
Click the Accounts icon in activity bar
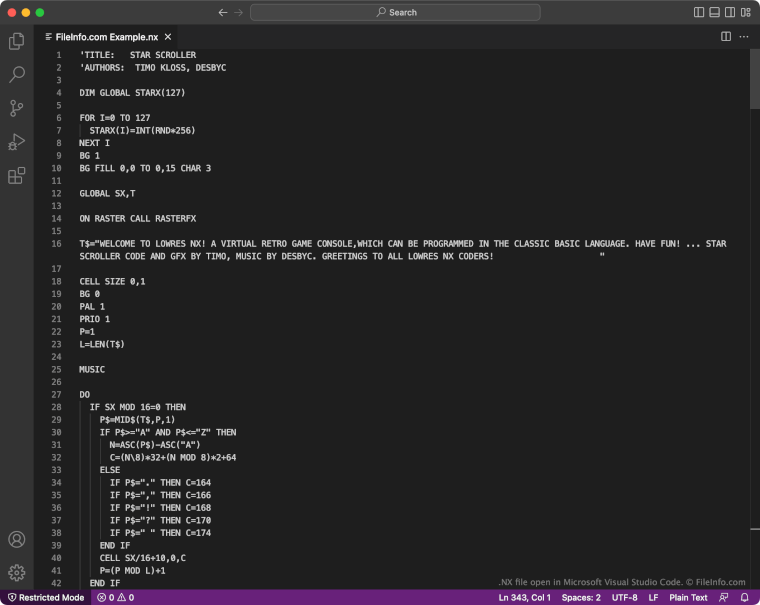pyautogui.click(x=16, y=539)
